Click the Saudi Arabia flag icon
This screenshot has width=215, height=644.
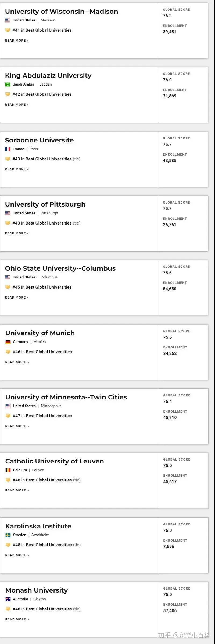click(x=8, y=84)
